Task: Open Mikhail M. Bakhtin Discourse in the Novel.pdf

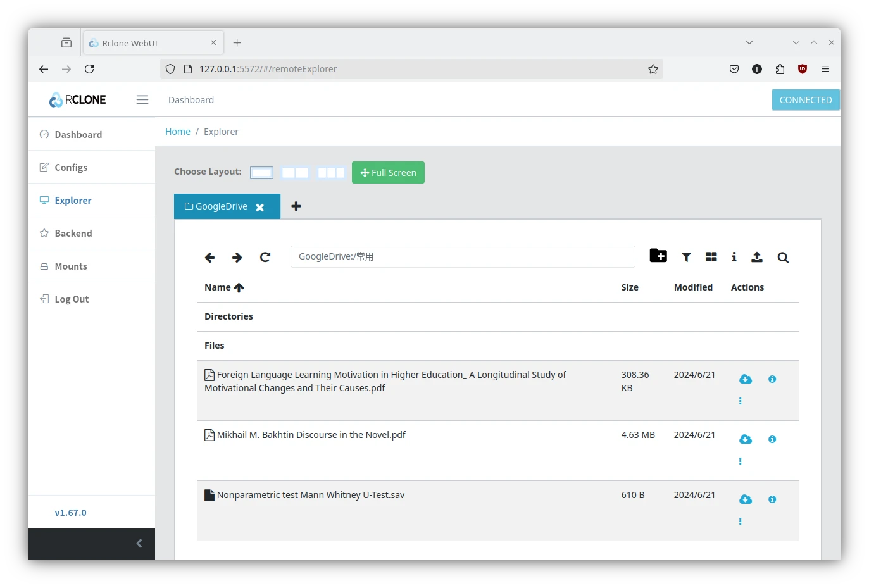Action: click(305, 435)
